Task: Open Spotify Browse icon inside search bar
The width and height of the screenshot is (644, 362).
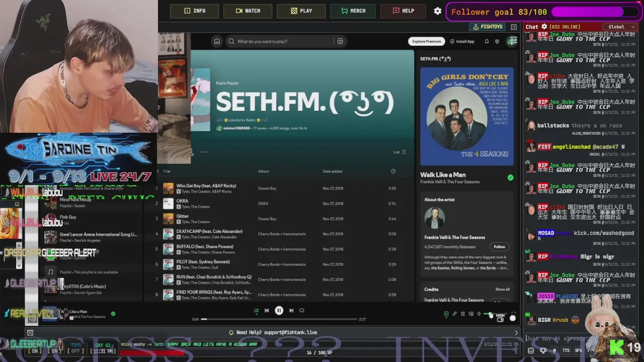Action: tap(340, 41)
